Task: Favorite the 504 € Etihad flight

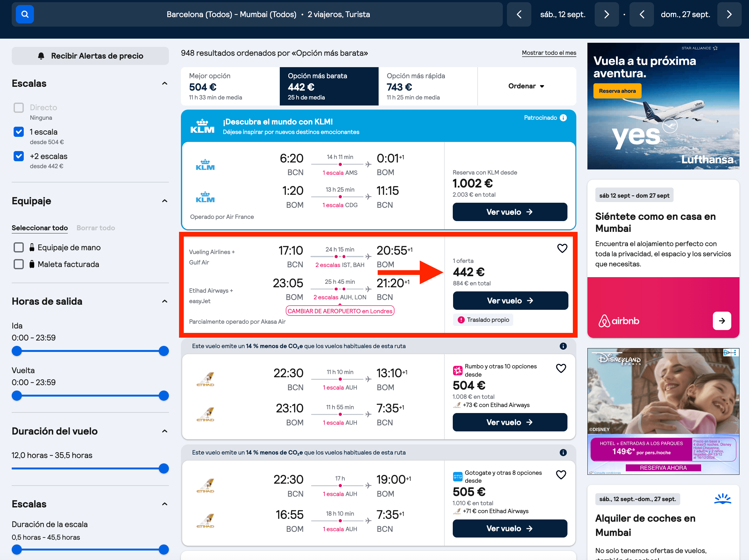Action: 561,368
